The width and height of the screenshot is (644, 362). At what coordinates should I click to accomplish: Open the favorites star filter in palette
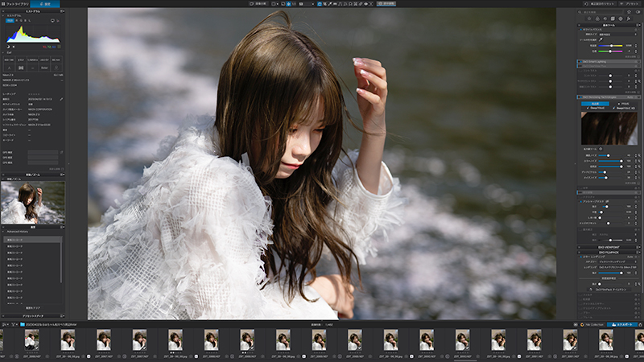pos(629,12)
